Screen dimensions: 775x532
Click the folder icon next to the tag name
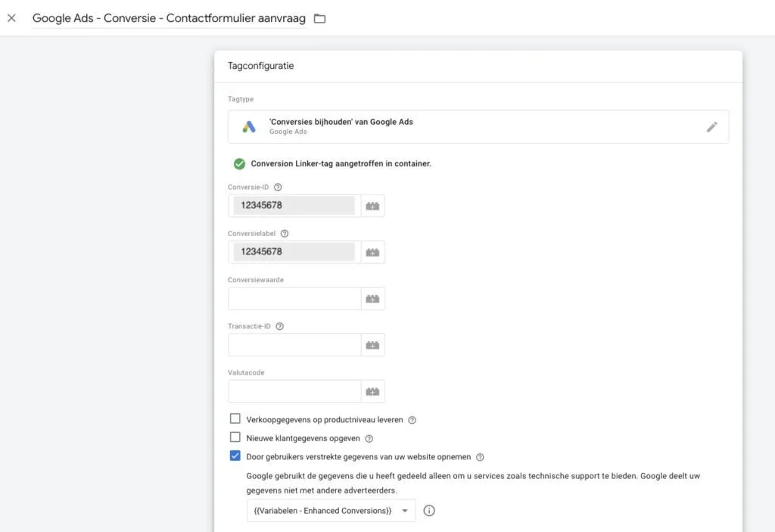[320, 19]
